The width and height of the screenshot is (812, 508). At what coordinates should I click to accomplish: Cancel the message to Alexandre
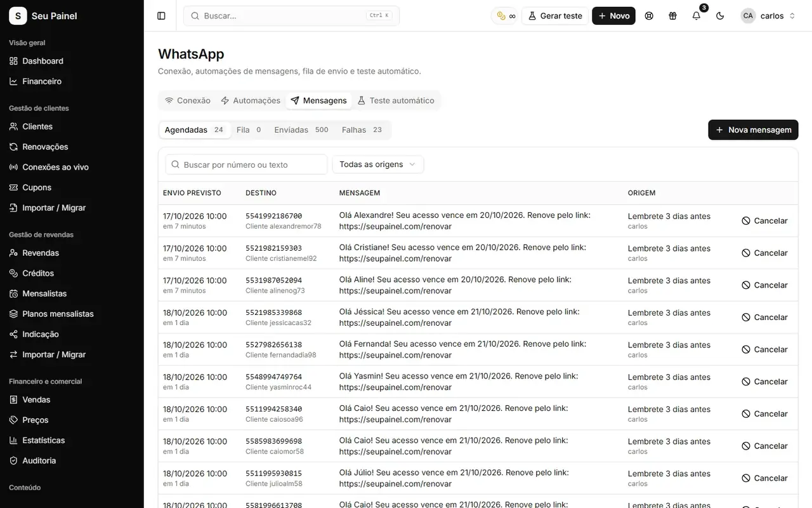(x=764, y=221)
